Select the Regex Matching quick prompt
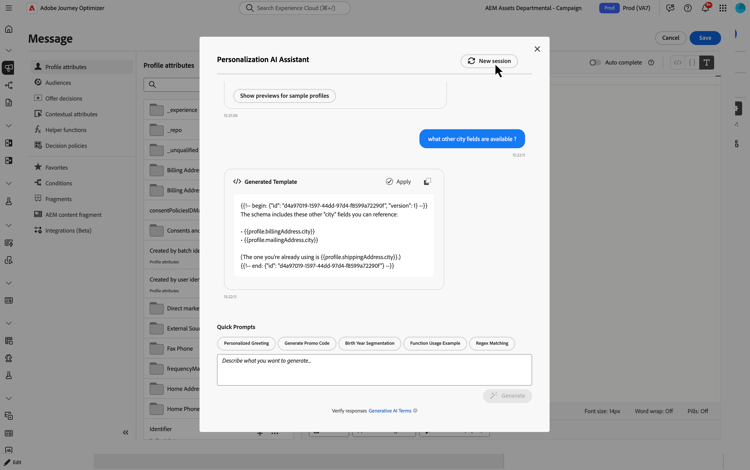This screenshot has width=750, height=470. click(x=492, y=343)
